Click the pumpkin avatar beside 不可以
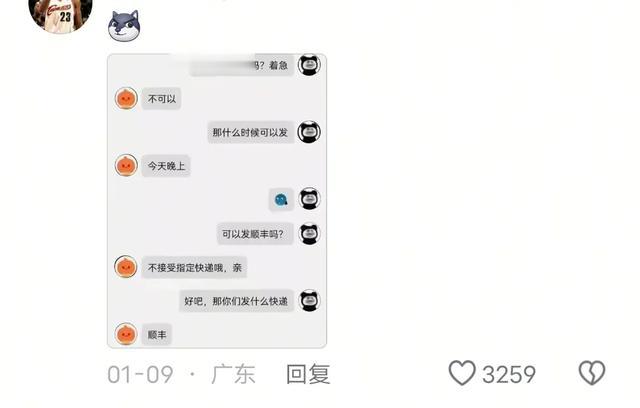 [x=126, y=98]
